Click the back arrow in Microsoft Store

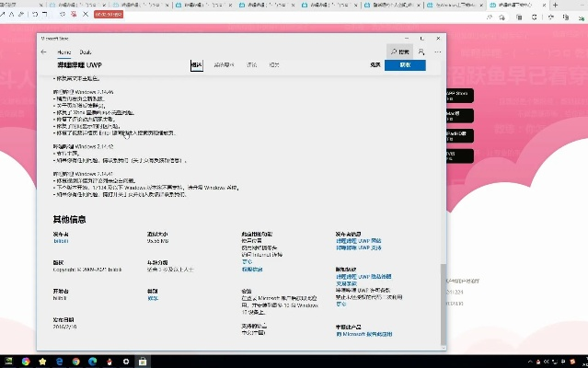pos(44,52)
